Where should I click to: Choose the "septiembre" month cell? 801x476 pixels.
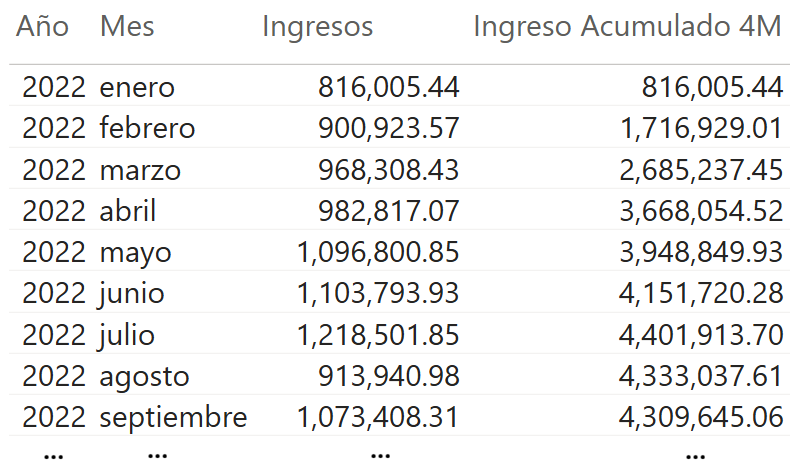click(x=173, y=418)
